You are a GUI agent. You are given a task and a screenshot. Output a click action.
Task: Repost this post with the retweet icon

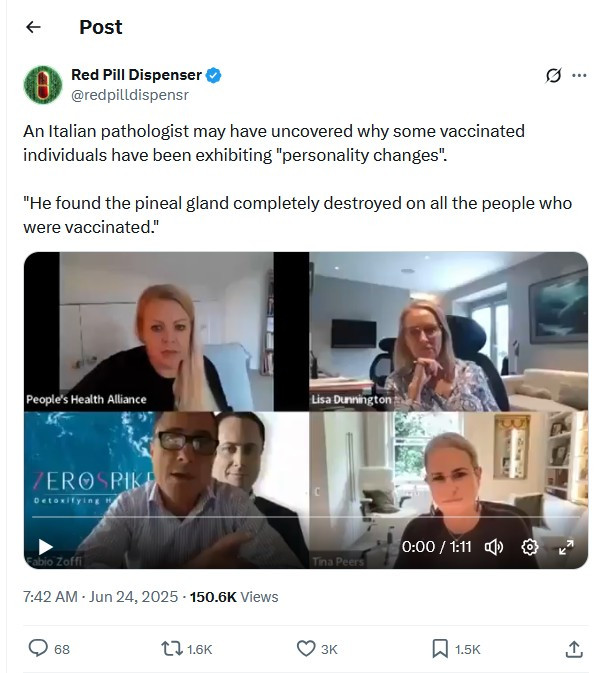pyautogui.click(x=172, y=648)
